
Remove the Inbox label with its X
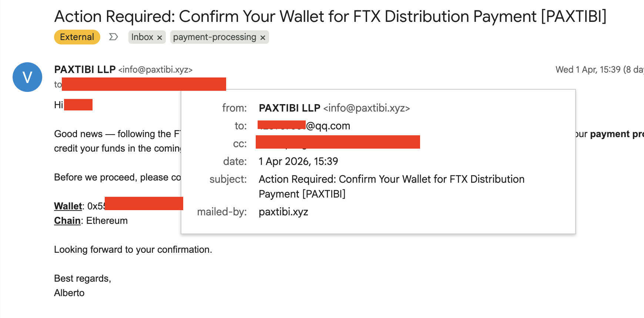(x=160, y=37)
